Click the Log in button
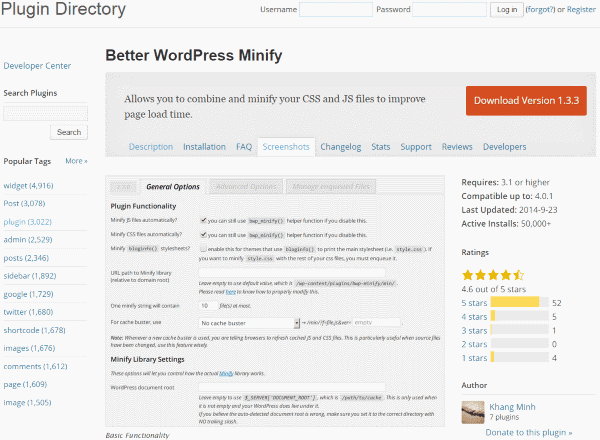 [507, 10]
